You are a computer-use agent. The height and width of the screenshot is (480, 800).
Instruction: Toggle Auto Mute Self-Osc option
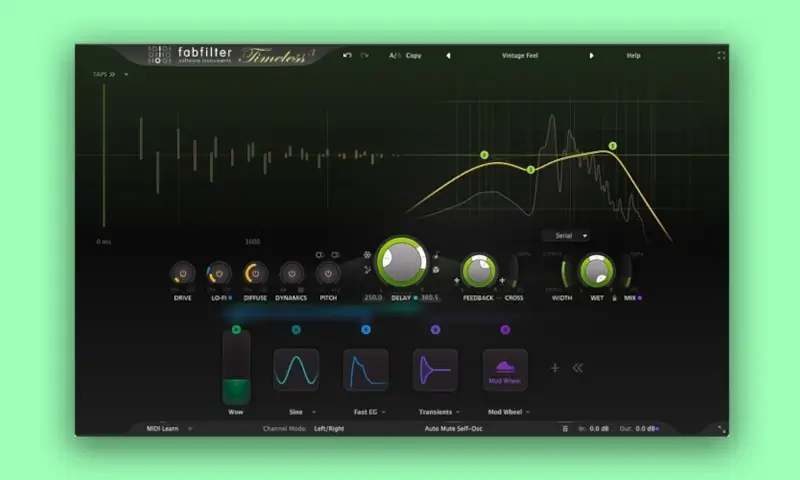coord(454,428)
